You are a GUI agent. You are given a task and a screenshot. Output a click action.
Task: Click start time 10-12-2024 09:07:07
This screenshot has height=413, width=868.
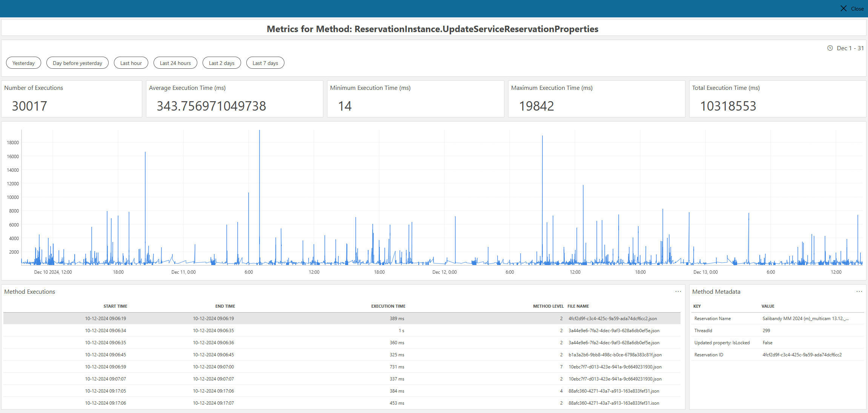tap(105, 379)
